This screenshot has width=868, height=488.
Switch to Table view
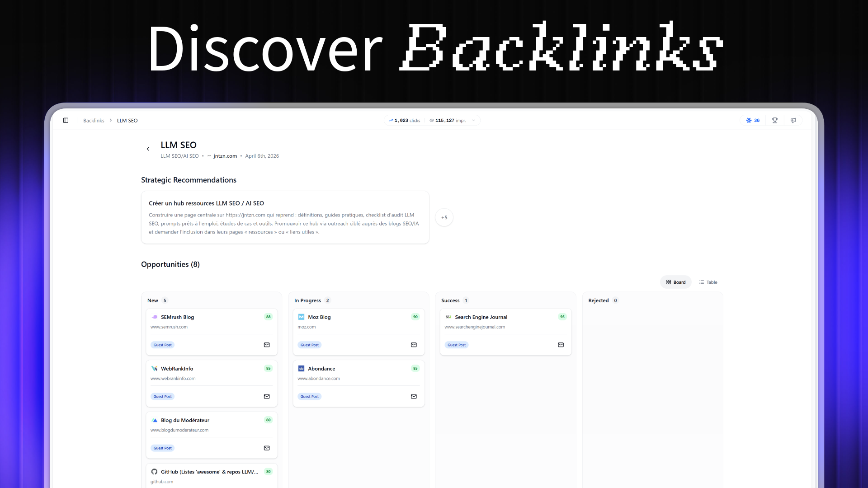[708, 282]
